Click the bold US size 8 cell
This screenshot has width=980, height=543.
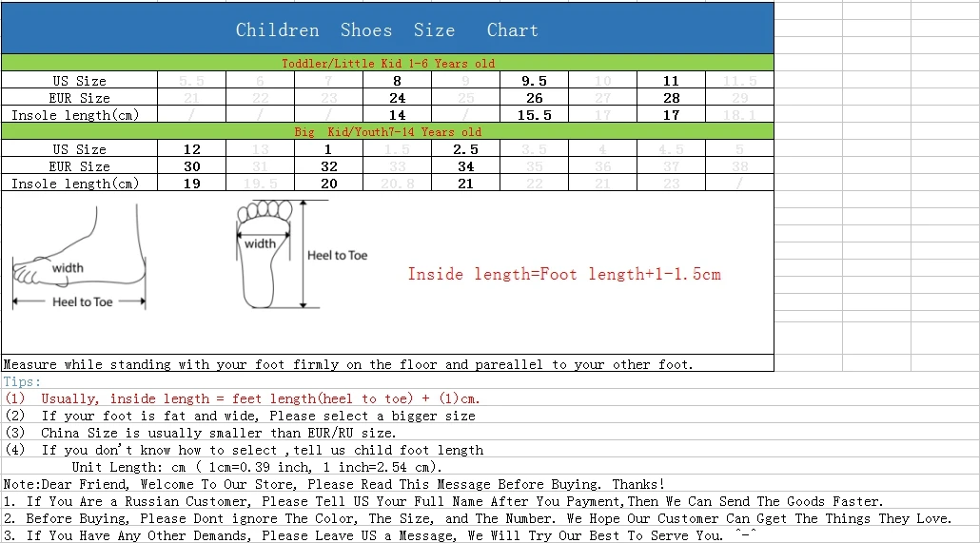(397, 81)
